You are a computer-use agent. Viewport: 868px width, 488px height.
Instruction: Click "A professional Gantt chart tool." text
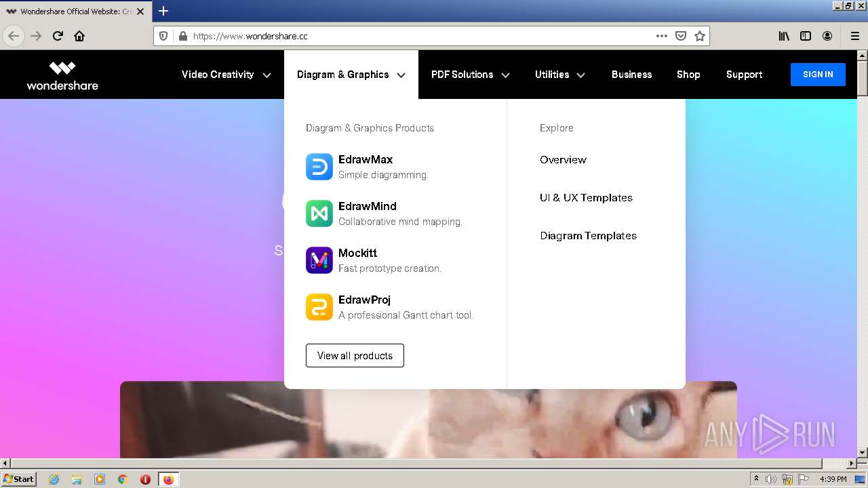[x=406, y=315]
